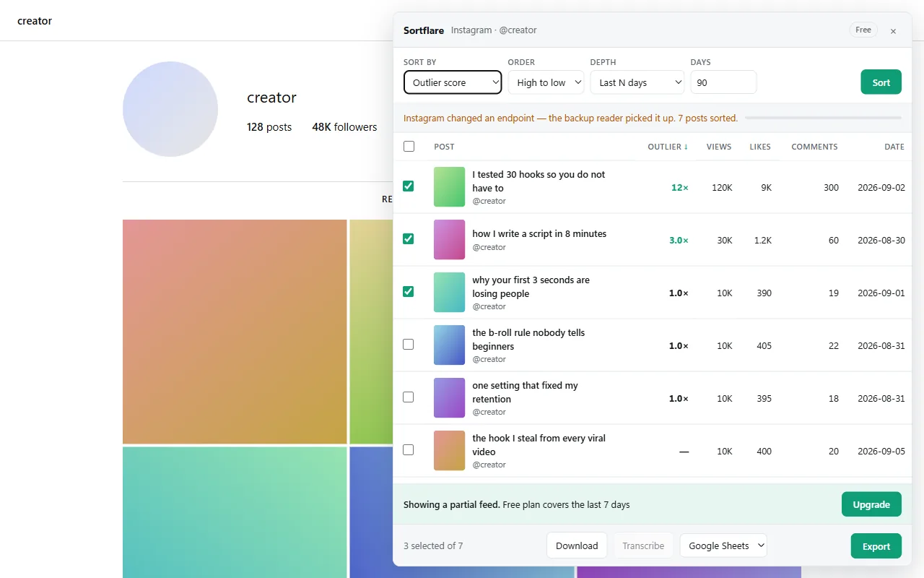Click the Download button
The image size is (924, 578).
577,545
